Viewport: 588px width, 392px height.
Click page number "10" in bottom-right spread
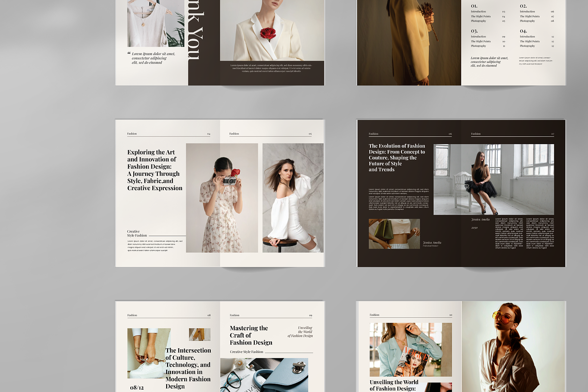(450, 315)
